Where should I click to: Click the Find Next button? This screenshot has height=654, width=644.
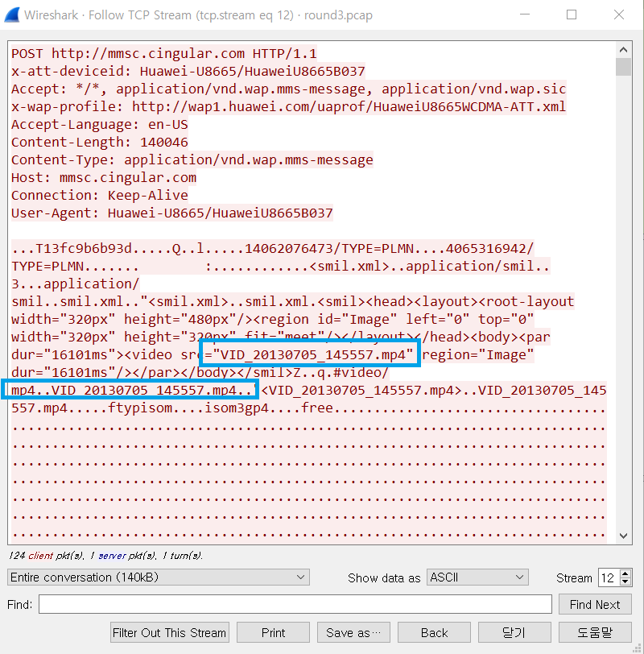[595, 604]
